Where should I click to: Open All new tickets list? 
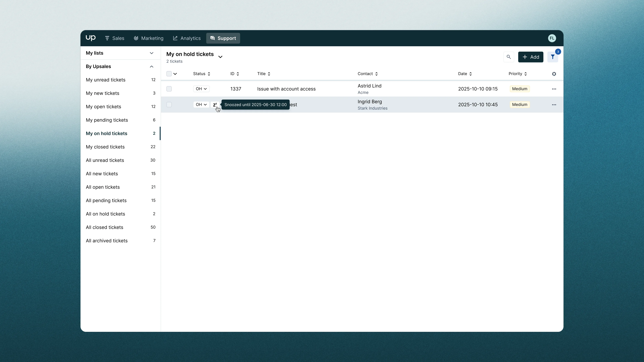[120, 174]
